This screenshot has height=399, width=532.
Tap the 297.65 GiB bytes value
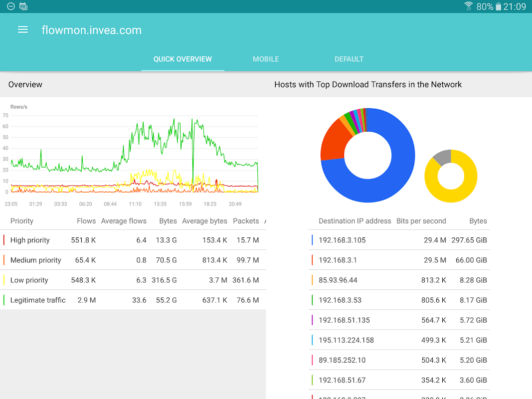(469, 240)
